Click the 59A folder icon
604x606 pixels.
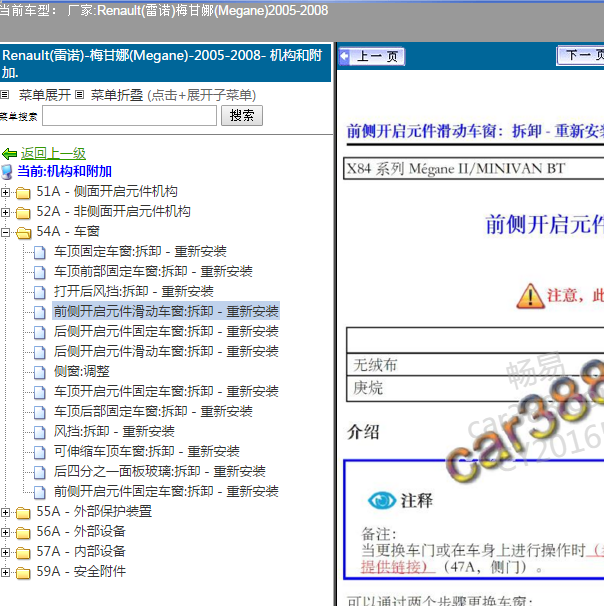pyautogui.click(x=23, y=572)
